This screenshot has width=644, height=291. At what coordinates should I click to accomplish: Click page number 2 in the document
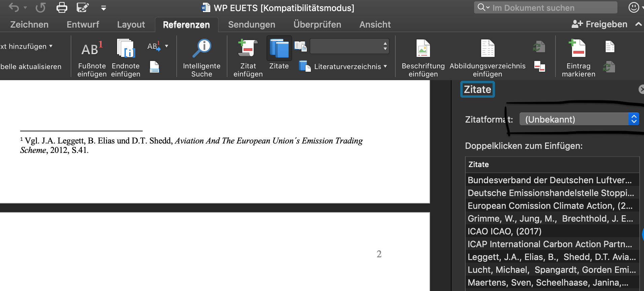coord(379,254)
